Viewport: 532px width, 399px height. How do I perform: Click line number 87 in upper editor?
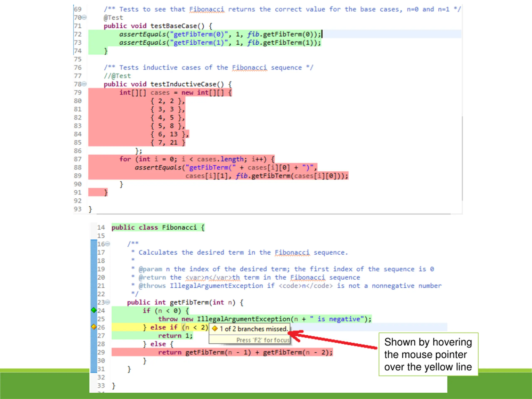[78, 159]
